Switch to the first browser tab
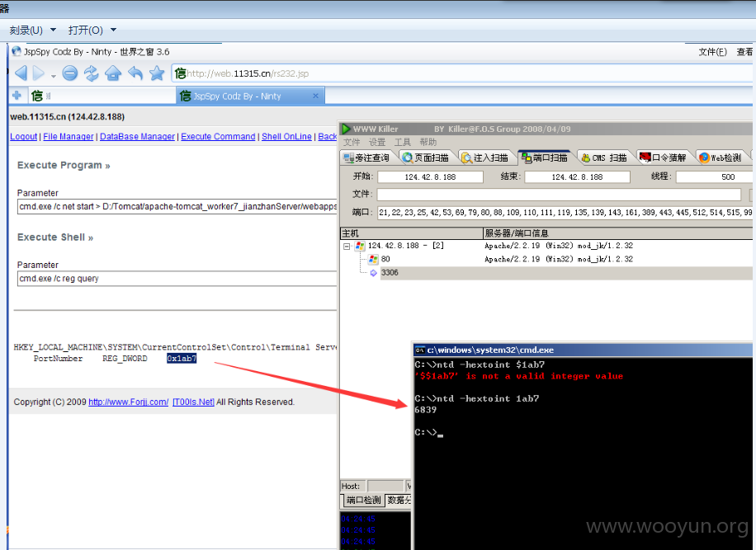 tap(102, 96)
